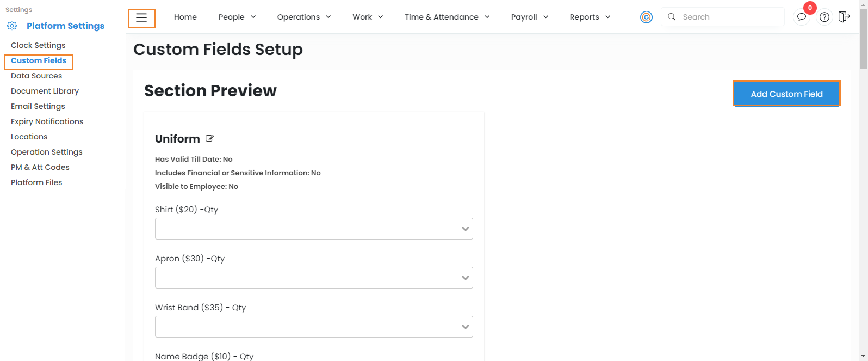This screenshot has width=868, height=361.
Task: Open the help question mark icon
Action: pos(824,17)
